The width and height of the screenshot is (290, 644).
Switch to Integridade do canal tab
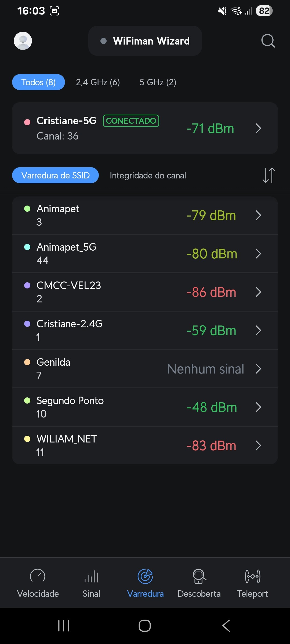pos(148,175)
